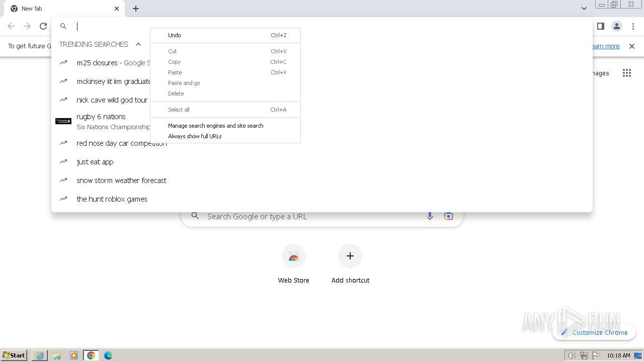Click the taskbar clock showing 10:18 AM
The image size is (644, 362).
tap(618, 355)
